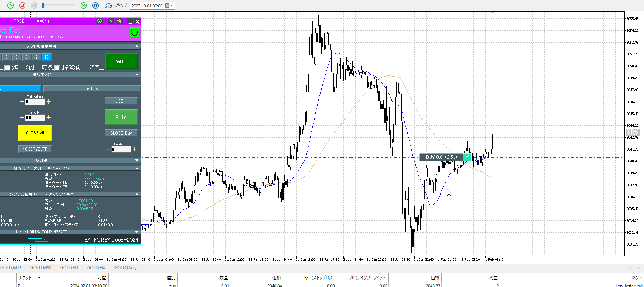644x287 pixels.
Task: Switch to the Orders tab
Action: tap(91, 89)
